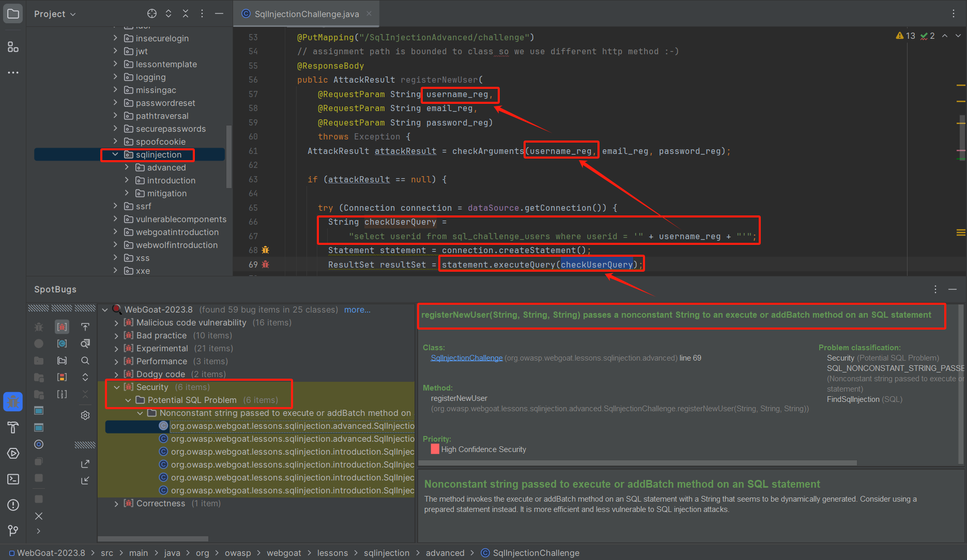967x560 pixels.
Task: Toggle Group by Class button
Action: coord(62,344)
